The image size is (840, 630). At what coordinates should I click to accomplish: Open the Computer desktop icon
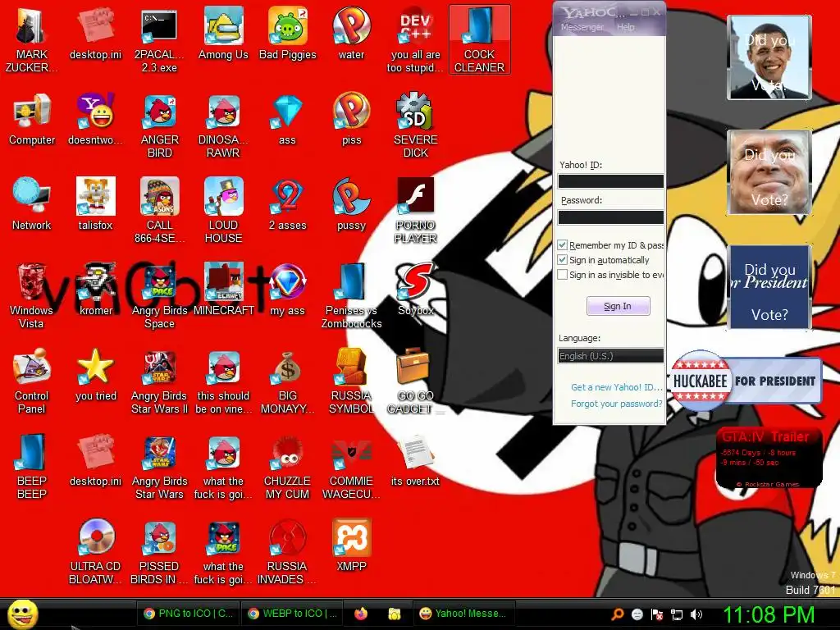(x=32, y=120)
